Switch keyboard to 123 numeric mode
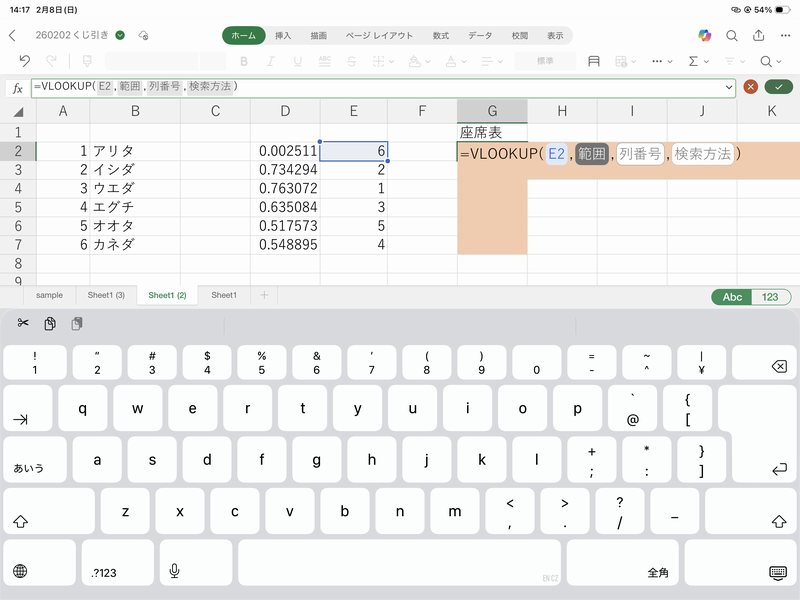This screenshot has width=800, height=600. [x=770, y=296]
